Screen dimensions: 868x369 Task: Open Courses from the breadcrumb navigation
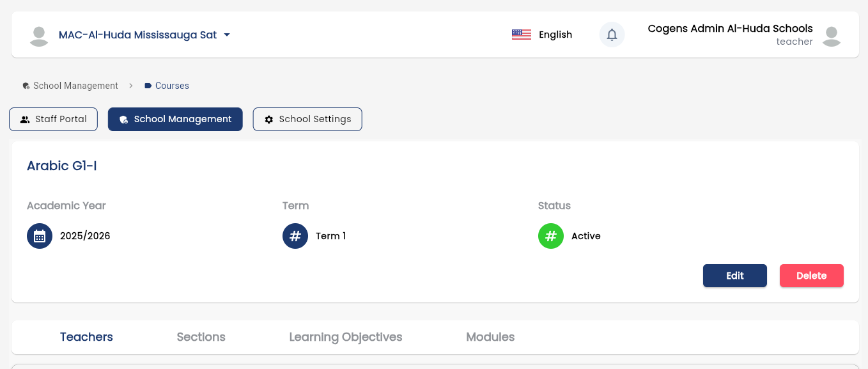pos(172,86)
